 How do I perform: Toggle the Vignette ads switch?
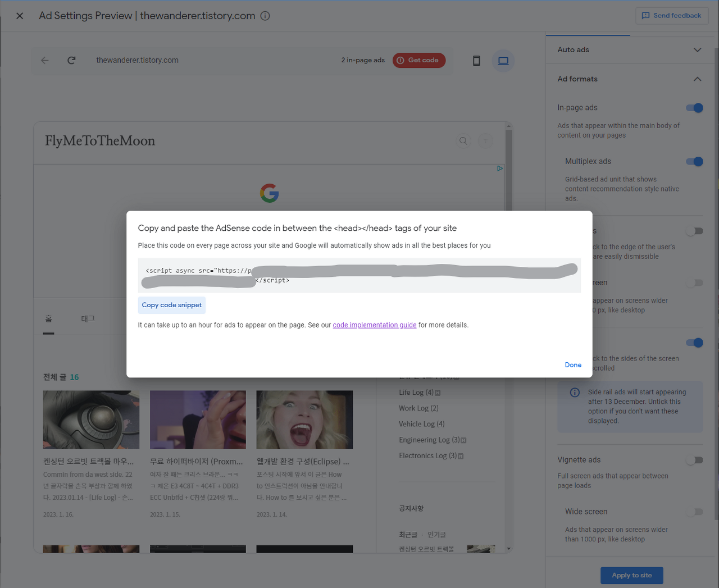pos(695,461)
